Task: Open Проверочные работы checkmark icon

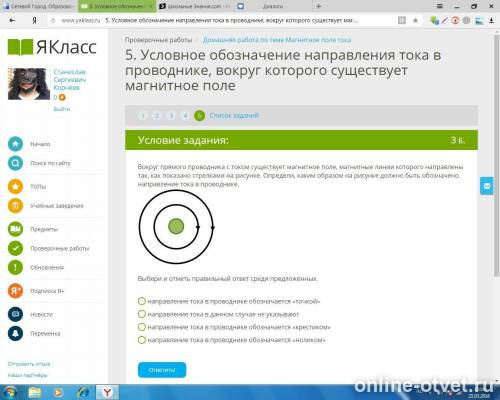Action: [15, 248]
